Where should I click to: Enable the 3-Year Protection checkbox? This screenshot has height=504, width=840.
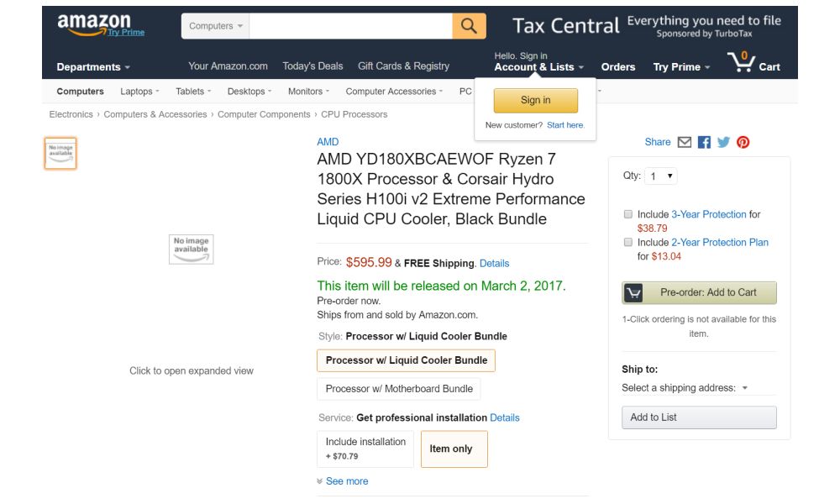point(627,214)
